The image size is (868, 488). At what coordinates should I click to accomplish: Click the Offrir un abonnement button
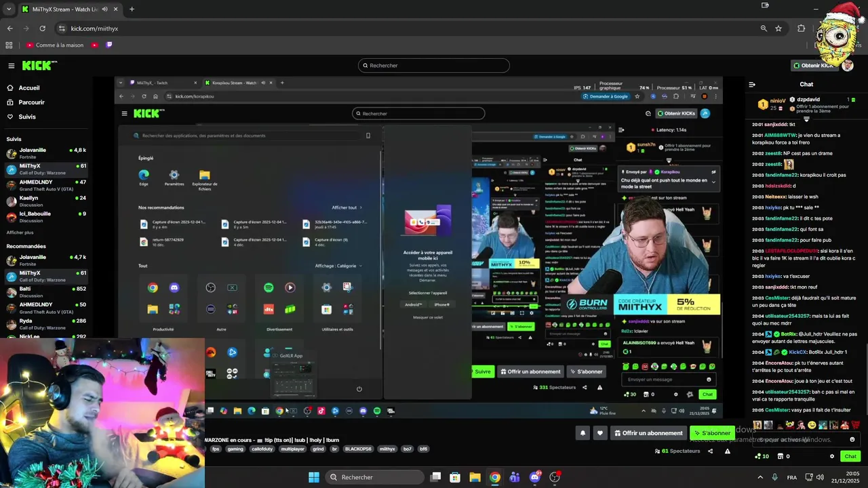pyautogui.click(x=648, y=433)
